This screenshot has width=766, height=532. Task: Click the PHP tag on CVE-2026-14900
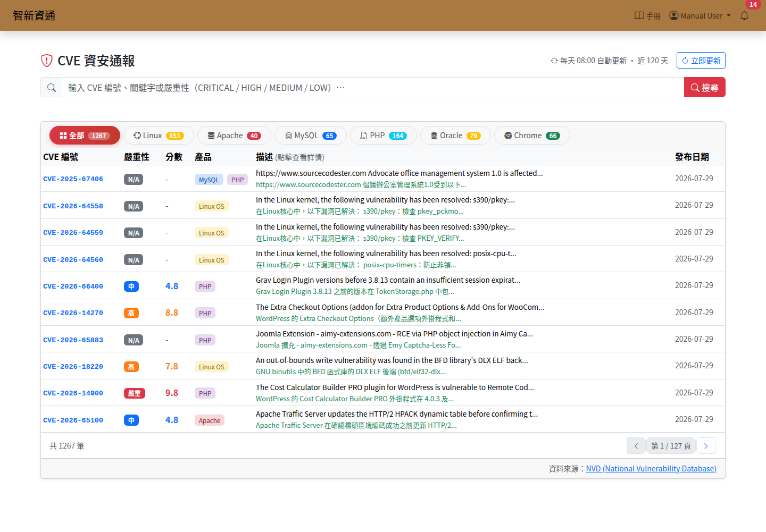tap(205, 393)
